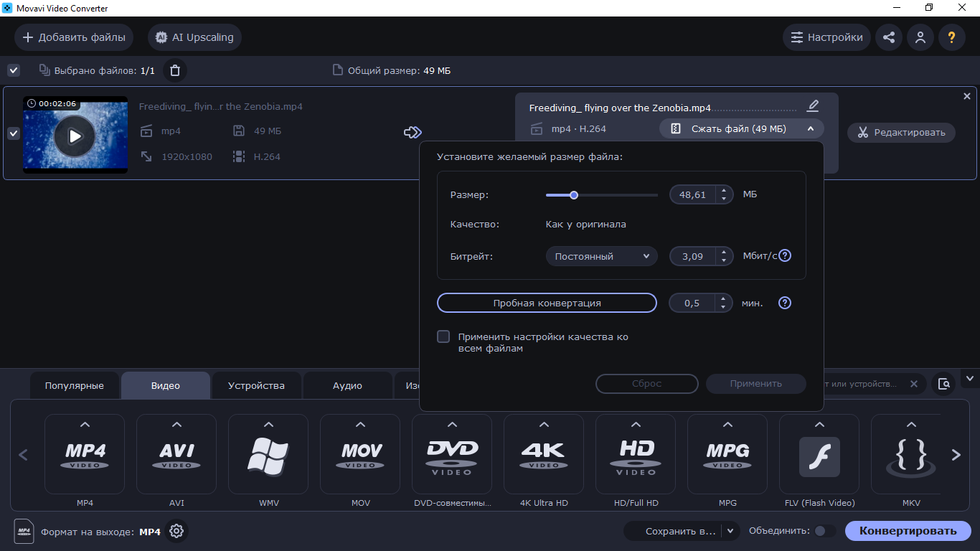Expand MP4 format presets chevron
980x551 pixels.
pos(85,425)
